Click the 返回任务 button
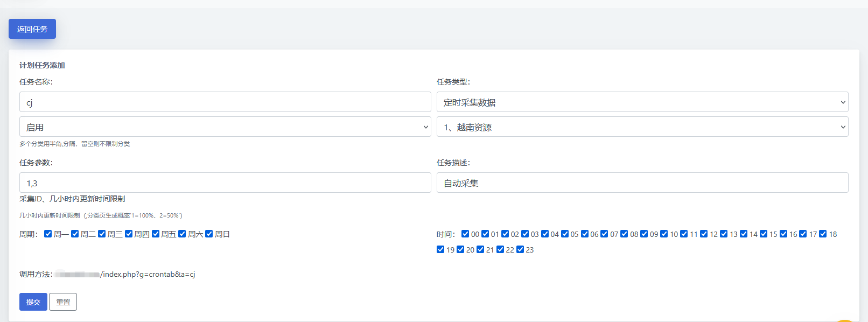 click(x=32, y=29)
